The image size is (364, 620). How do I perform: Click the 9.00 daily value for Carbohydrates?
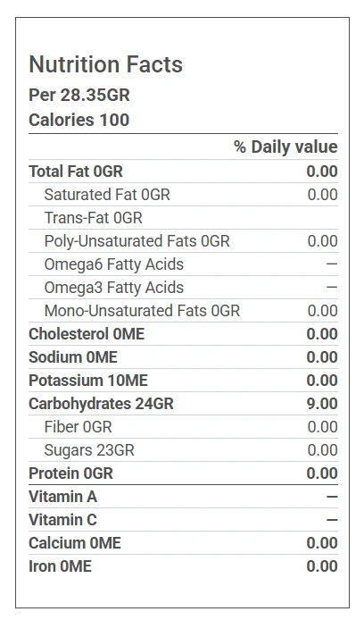tap(322, 404)
